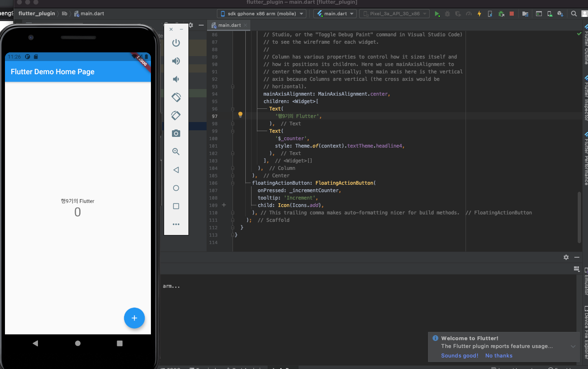
Task: Decline with No thanks link
Action: coord(499,356)
